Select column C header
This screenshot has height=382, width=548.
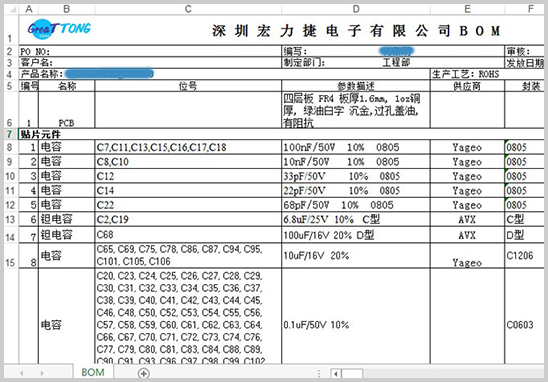[188, 9]
